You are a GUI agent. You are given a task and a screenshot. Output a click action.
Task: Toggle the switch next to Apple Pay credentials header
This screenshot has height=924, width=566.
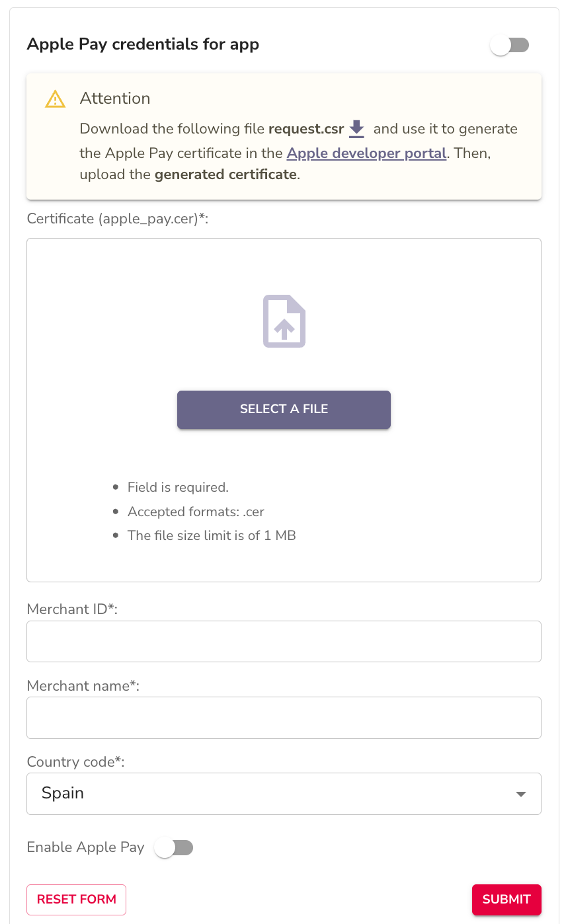[x=509, y=44]
